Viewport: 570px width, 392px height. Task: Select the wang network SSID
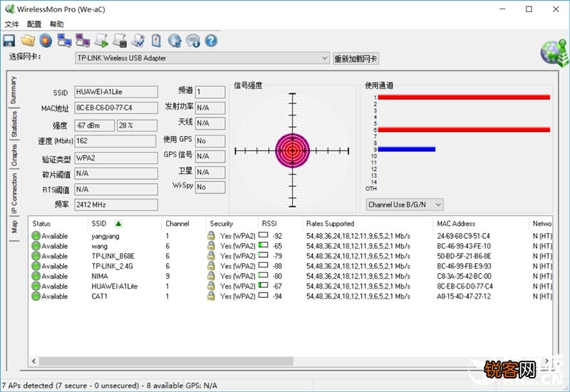coord(99,246)
